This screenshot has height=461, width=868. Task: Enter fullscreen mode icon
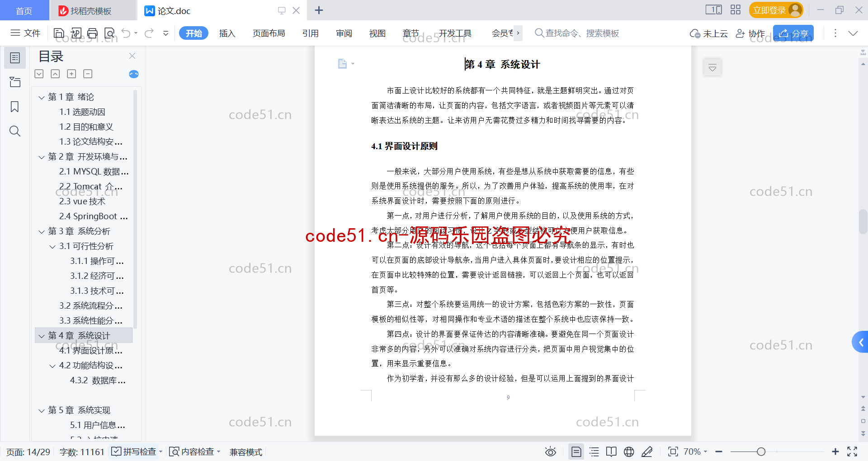(x=852, y=452)
